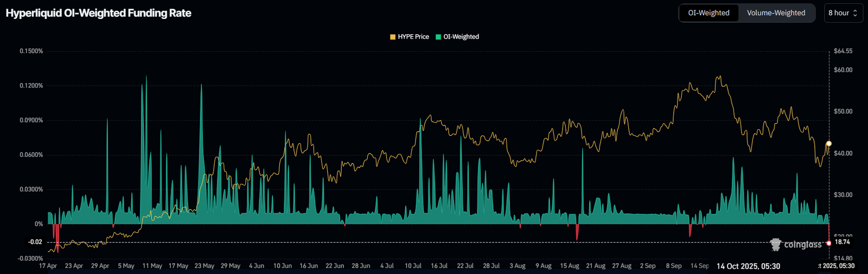
Task: Click the red funding marker dot near 18.74
Action: 828,243
